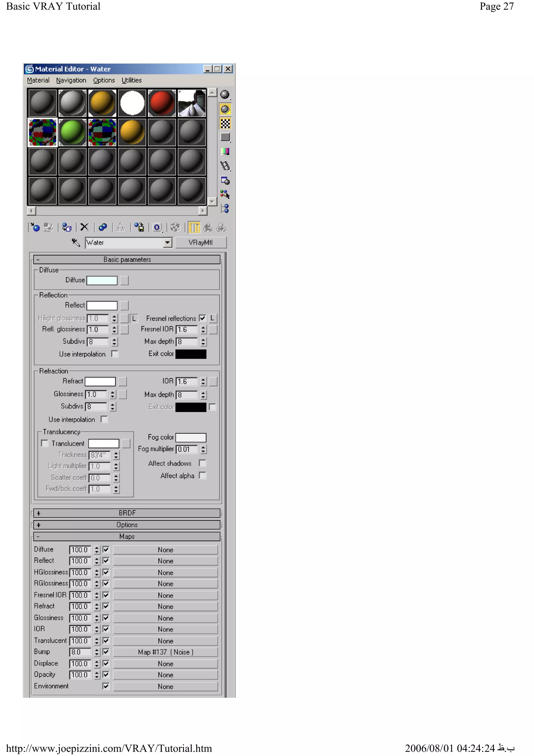Open the Options menu
Viewport: 534px width, 756px height.
[104, 81]
